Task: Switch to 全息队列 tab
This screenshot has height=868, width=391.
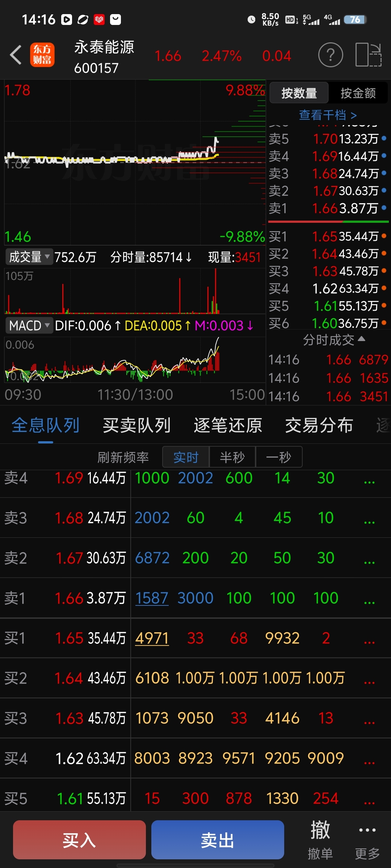Action: (x=46, y=425)
